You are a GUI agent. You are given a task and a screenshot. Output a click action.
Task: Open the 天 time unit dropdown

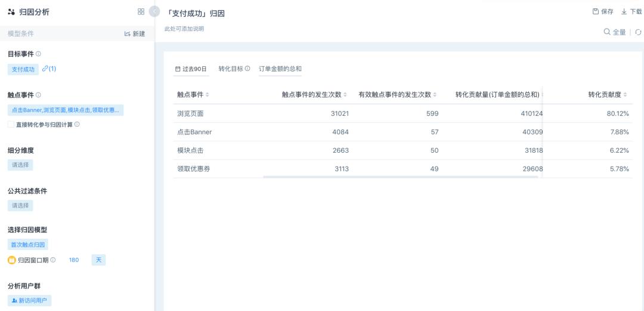(x=98, y=260)
